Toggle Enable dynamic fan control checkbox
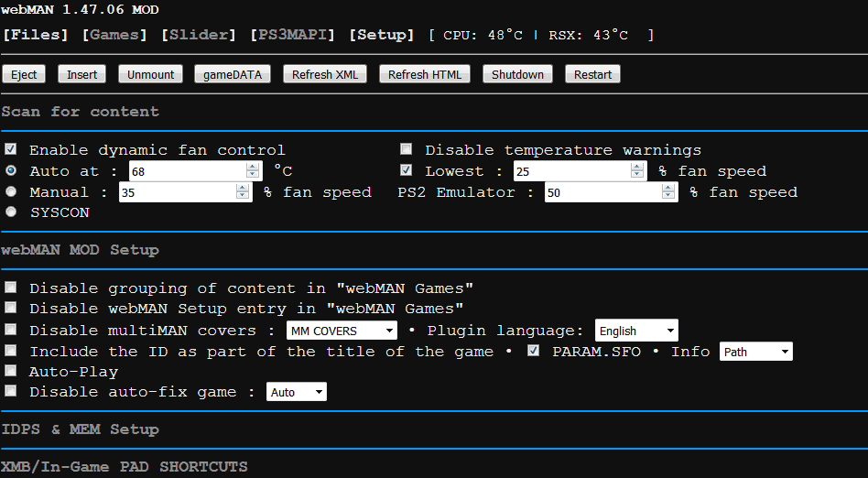Viewport: 868px width, 478px height. pos(10,149)
